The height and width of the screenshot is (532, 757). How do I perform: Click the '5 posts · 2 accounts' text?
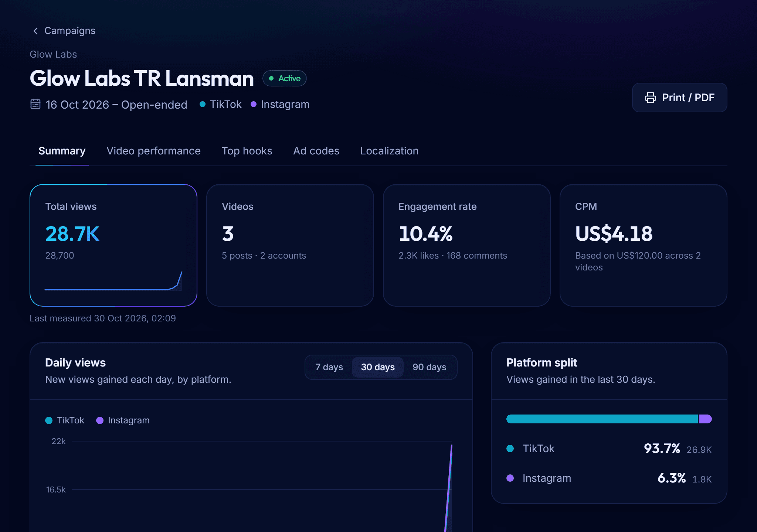[264, 256]
